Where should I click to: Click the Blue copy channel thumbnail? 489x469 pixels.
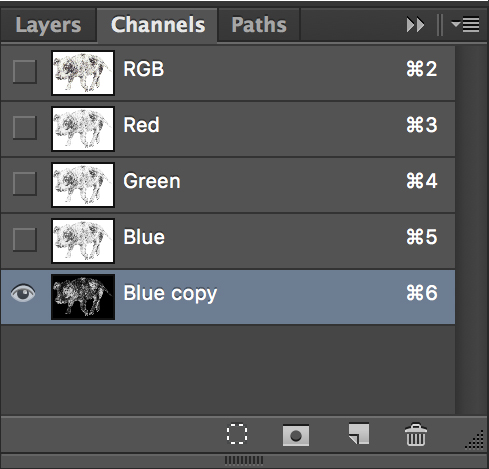tap(83, 297)
